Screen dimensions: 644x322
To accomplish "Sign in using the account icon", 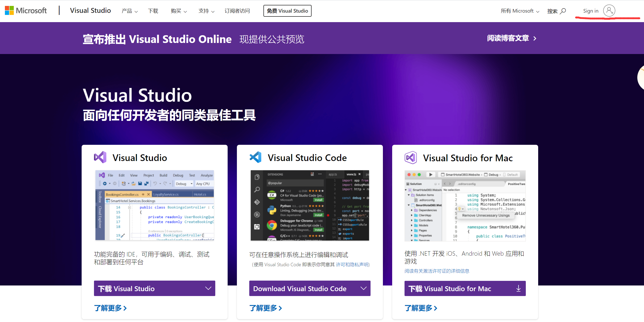I will point(609,11).
